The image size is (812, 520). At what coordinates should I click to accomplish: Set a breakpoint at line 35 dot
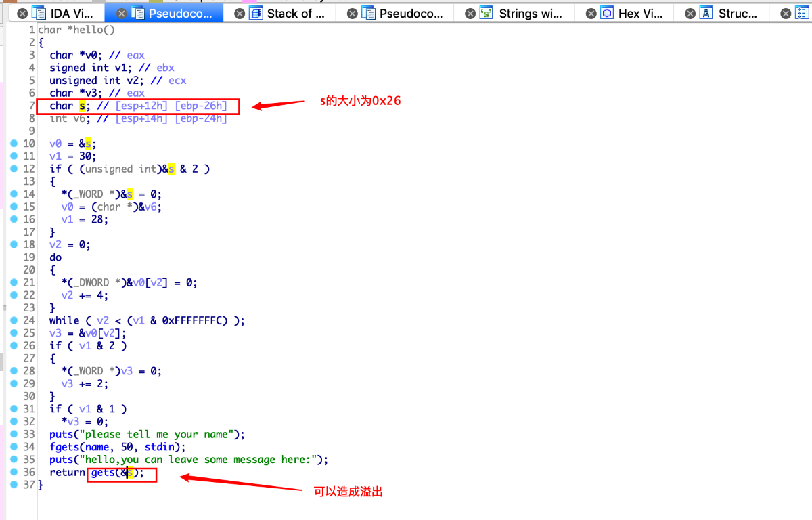pyautogui.click(x=14, y=459)
